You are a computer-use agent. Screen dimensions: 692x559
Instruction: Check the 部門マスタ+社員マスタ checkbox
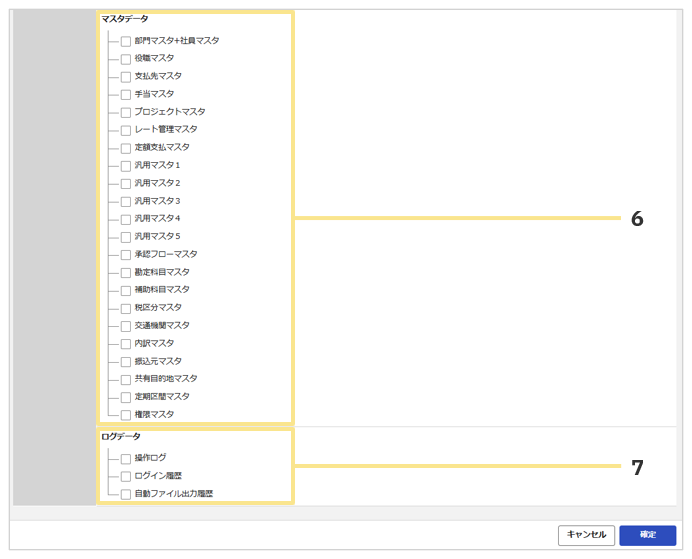[x=126, y=41]
